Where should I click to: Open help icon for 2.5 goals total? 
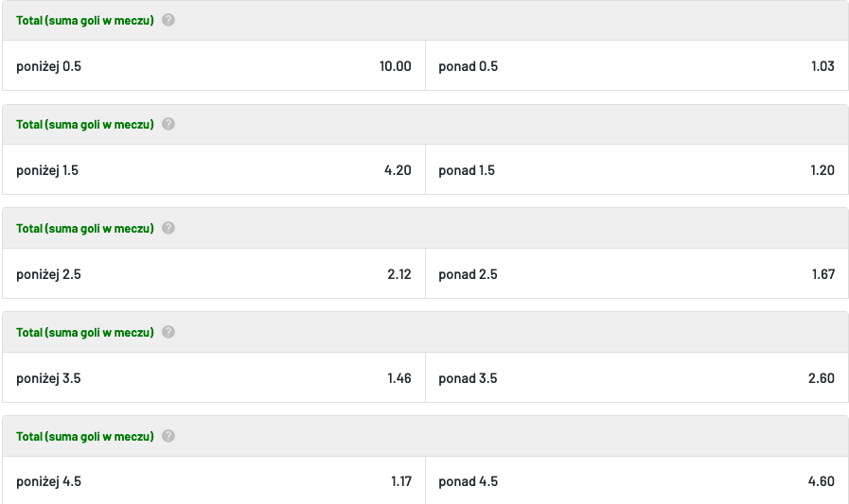click(x=168, y=228)
